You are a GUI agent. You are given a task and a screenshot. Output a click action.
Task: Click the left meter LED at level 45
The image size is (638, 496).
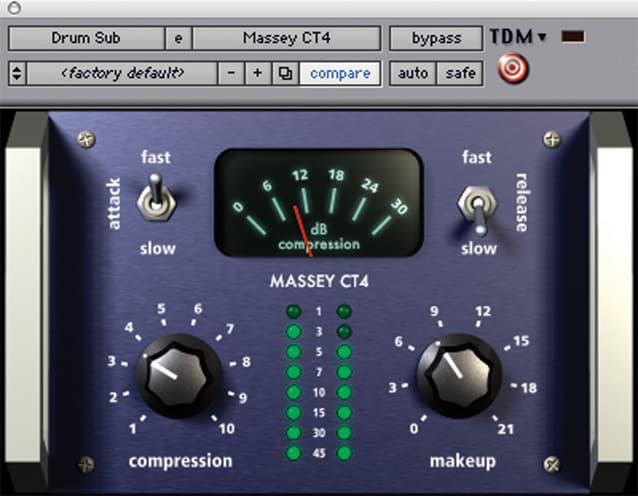(293, 453)
